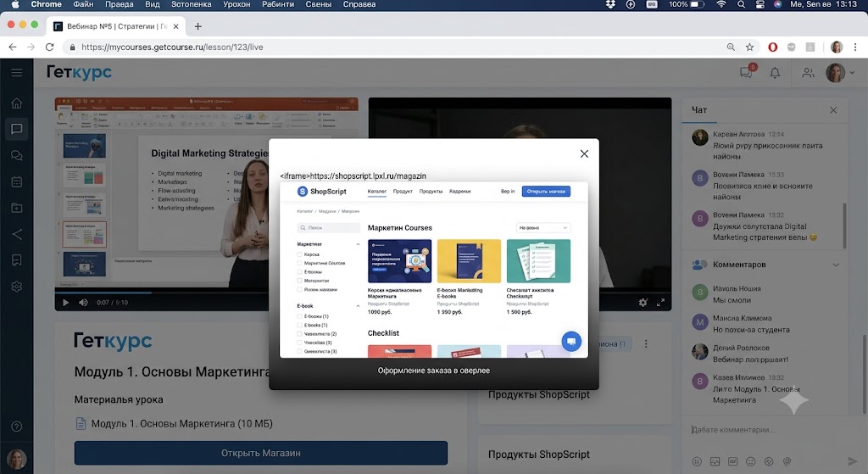Tick the E-бооки (1) checkbox
The image size is (868, 474).
click(299, 316)
